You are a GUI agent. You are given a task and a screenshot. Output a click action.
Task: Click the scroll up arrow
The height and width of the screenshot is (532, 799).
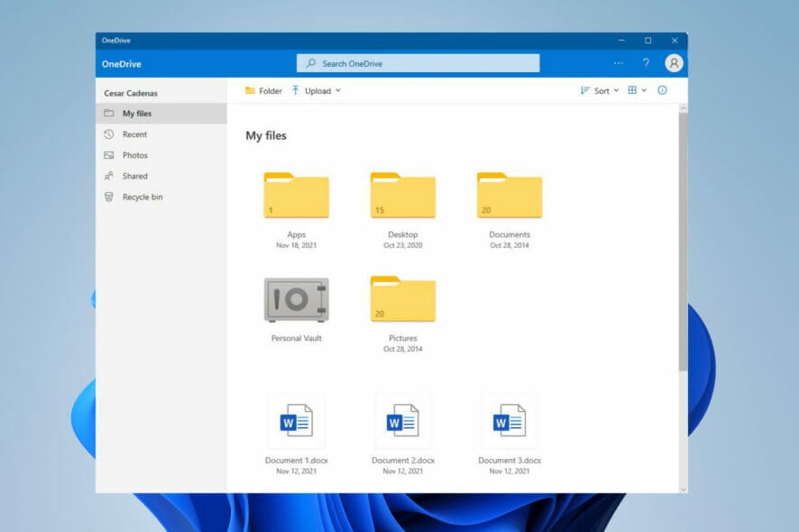click(x=683, y=108)
